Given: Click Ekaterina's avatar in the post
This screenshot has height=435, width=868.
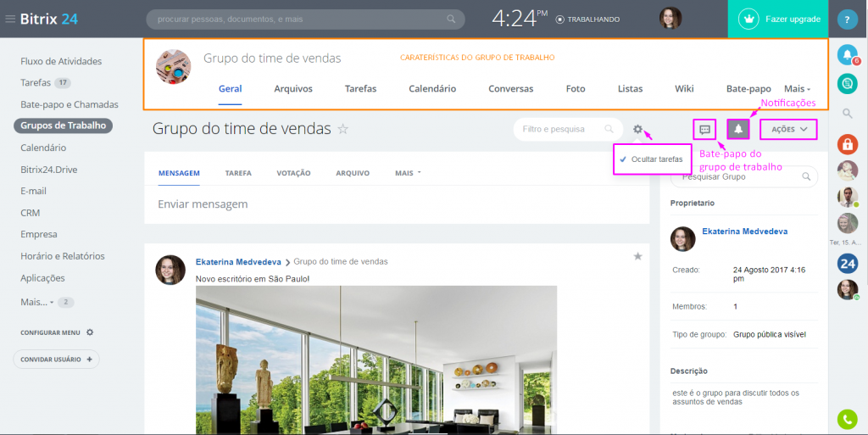Looking at the screenshot, I should pos(170,270).
